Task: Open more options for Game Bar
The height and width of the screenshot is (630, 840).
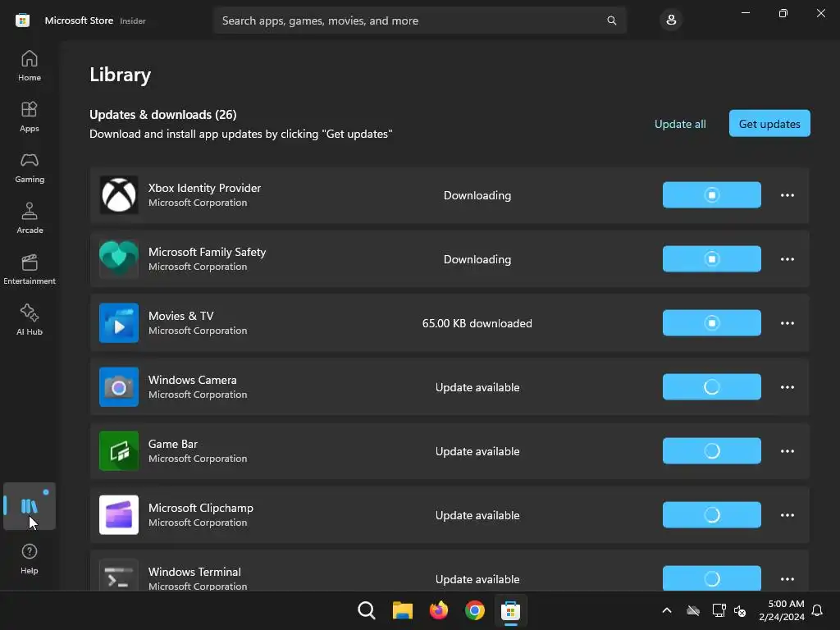Action: coord(787,451)
